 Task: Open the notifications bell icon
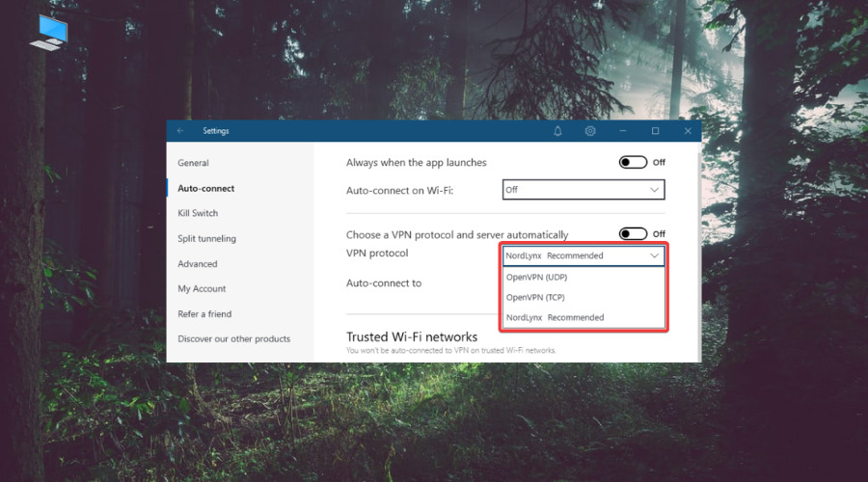[x=557, y=131]
